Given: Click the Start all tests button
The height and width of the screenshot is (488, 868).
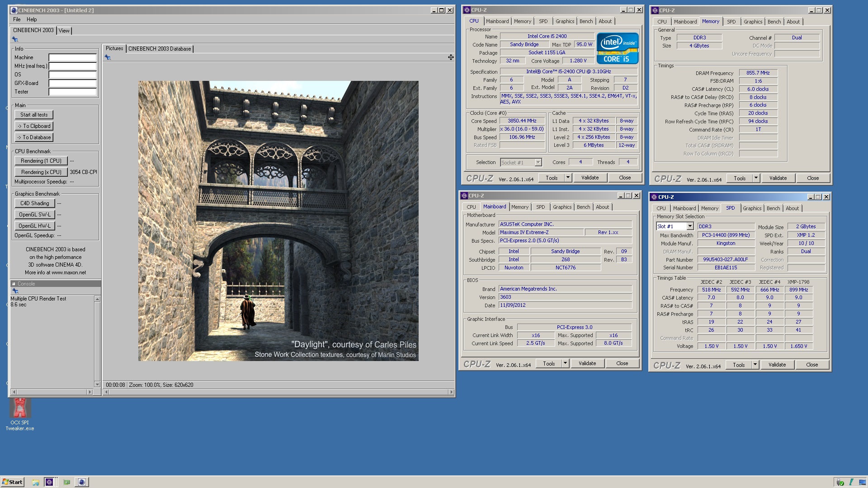Looking at the screenshot, I should coord(34,115).
